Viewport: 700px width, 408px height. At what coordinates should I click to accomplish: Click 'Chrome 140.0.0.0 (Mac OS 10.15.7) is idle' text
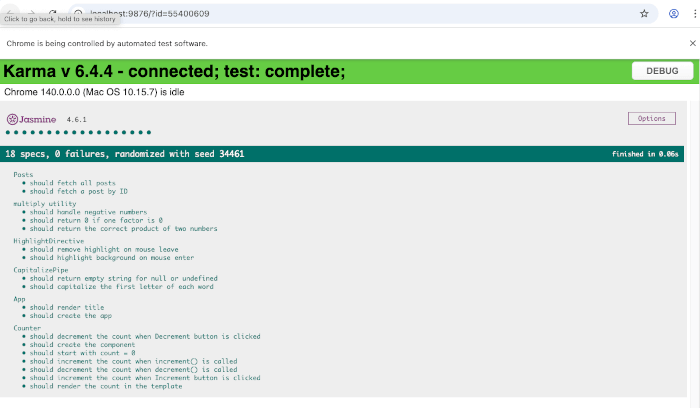(x=94, y=92)
